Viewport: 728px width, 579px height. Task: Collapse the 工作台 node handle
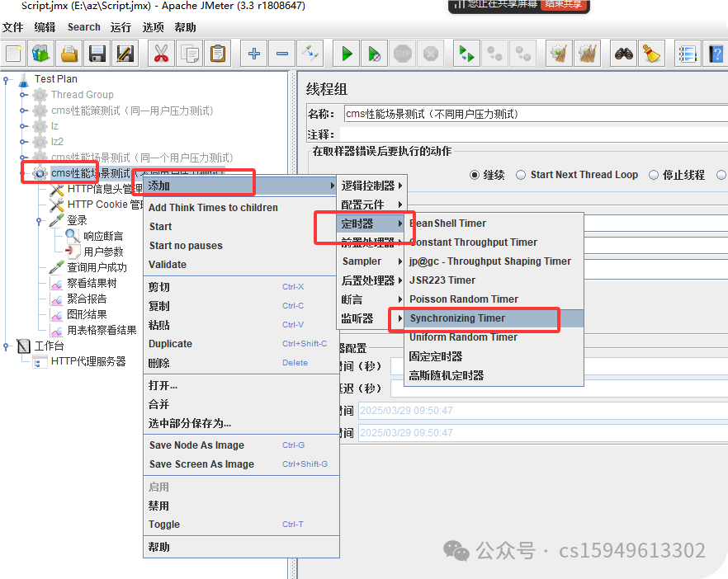pyautogui.click(x=6, y=346)
